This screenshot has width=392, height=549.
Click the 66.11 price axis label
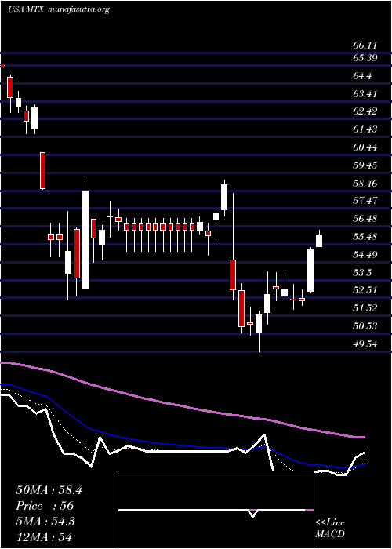click(365, 45)
